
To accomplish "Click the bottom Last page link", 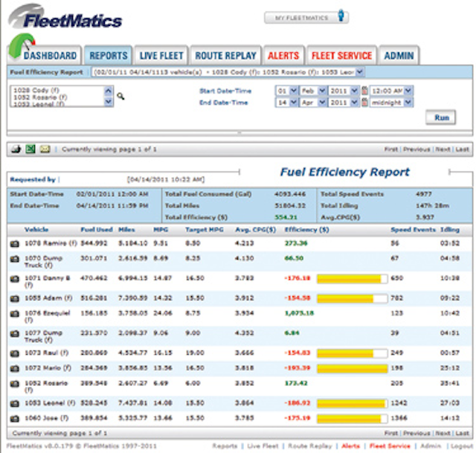I will pyautogui.click(x=462, y=433).
